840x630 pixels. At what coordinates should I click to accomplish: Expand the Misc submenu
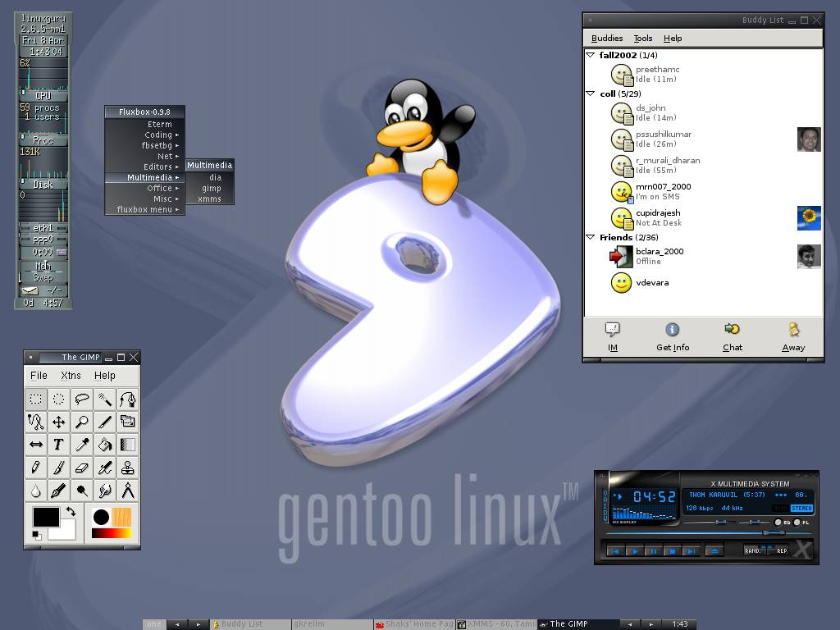[144, 199]
